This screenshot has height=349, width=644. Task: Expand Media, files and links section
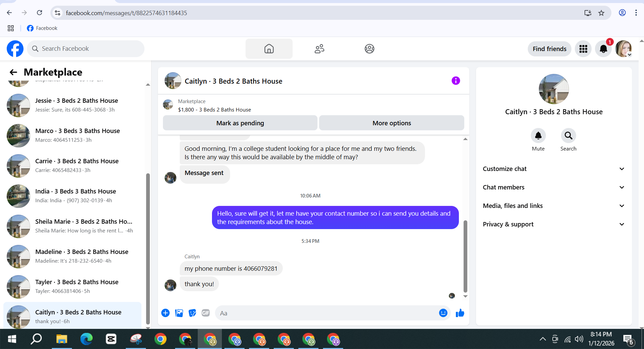pos(554,206)
